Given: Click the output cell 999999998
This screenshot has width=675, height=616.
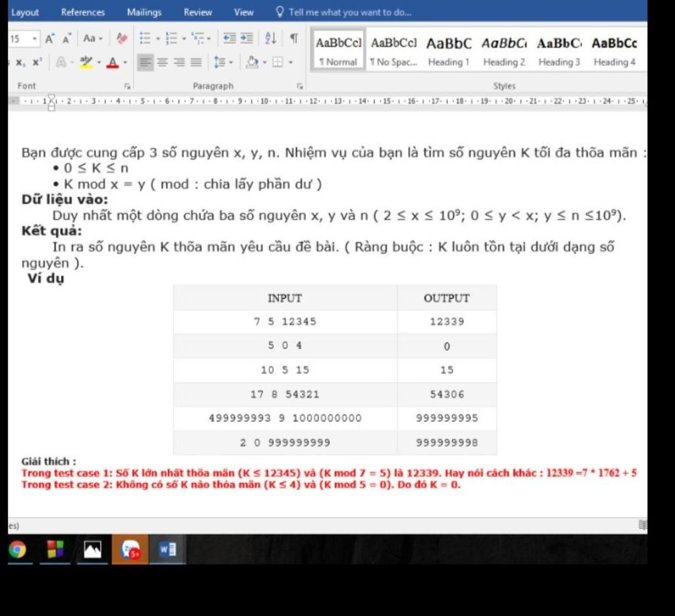Looking at the screenshot, I should coord(447,442).
